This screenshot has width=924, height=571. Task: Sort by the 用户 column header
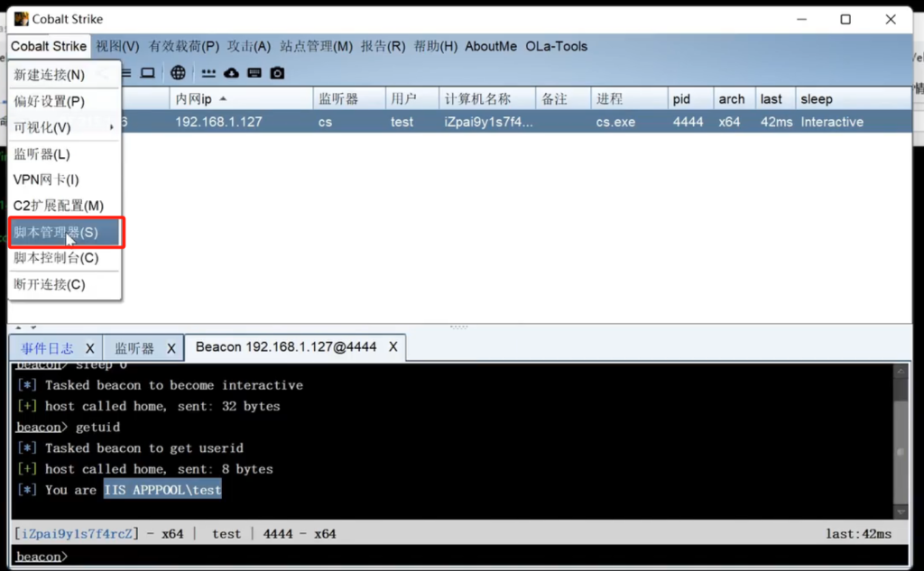coord(412,99)
